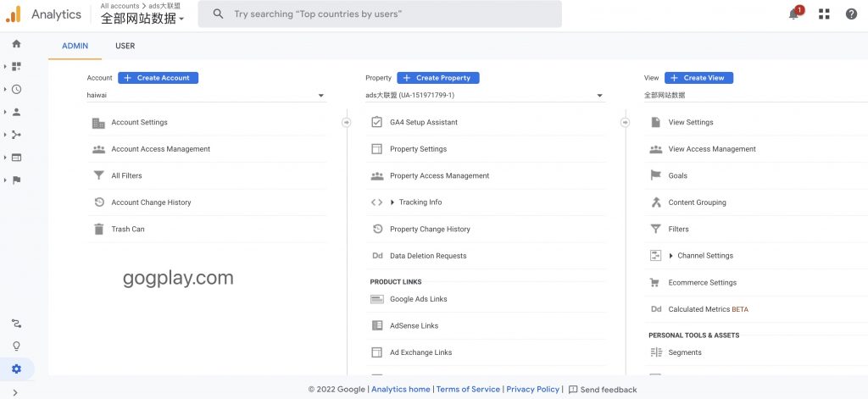Screen dimensions: 868x399
Task: Click the Account Change History clock icon
Action: coord(99,202)
